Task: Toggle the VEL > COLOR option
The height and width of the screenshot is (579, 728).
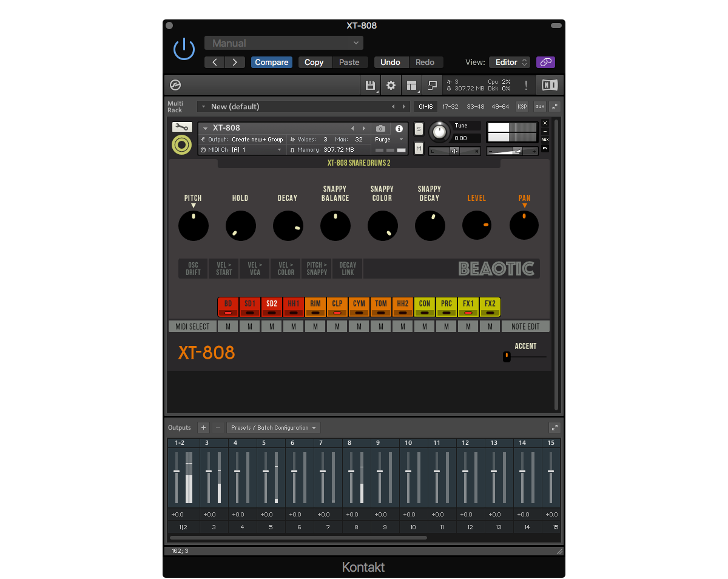Action: tap(286, 269)
